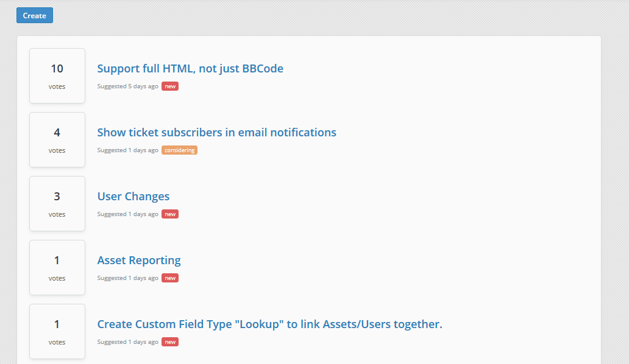629x364 pixels.
Task: Click the vote box showing 10 votes
Action: point(57,75)
